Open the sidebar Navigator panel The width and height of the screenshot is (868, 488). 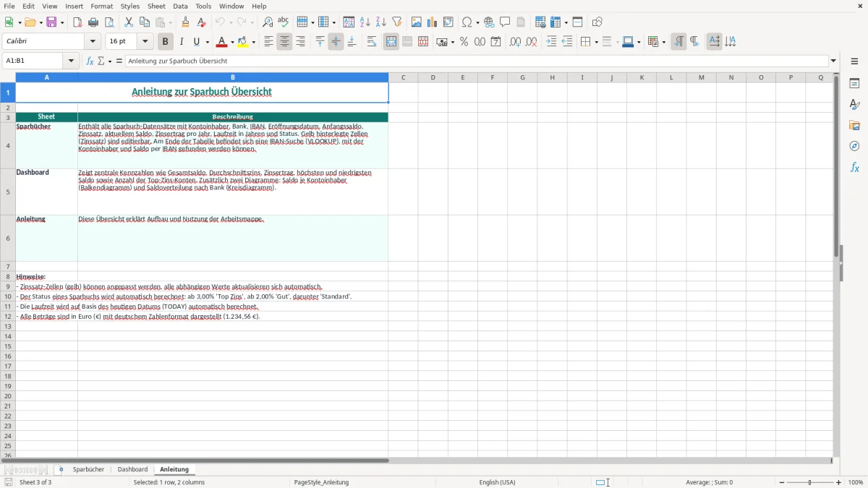pos(854,146)
